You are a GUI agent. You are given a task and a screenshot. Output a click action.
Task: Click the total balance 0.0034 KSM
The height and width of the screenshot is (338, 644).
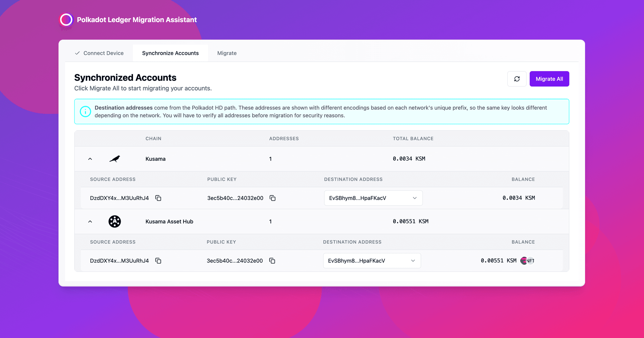409,159
